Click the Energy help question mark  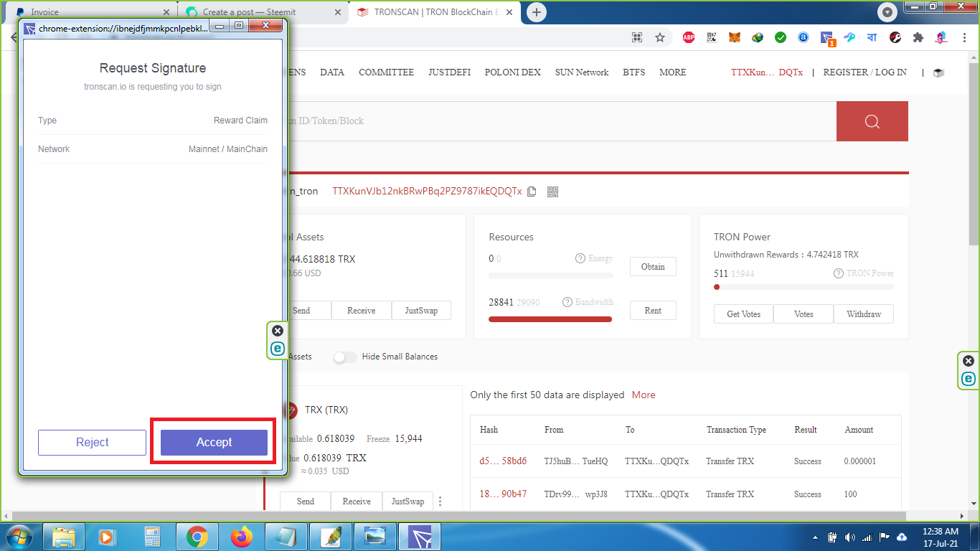pos(580,258)
